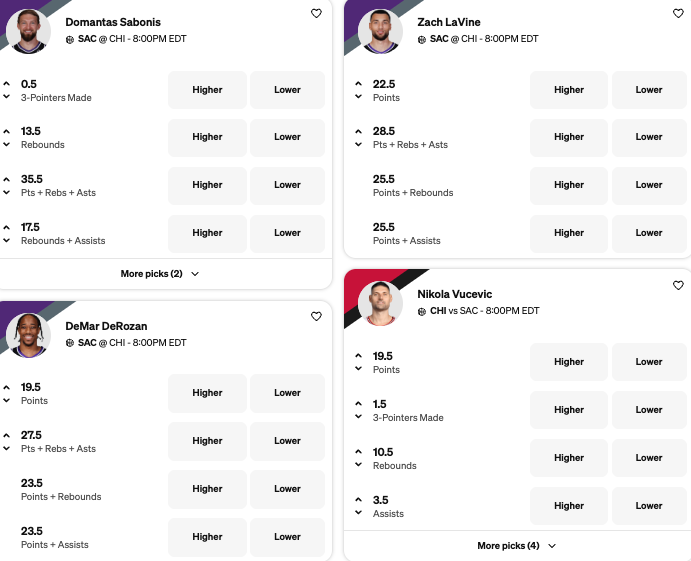This screenshot has width=691, height=561.
Task: Decrease Vucevic Assists line with down arrow
Action: 359,513
